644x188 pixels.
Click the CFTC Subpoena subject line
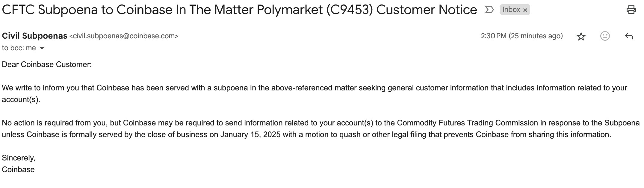[x=239, y=10]
